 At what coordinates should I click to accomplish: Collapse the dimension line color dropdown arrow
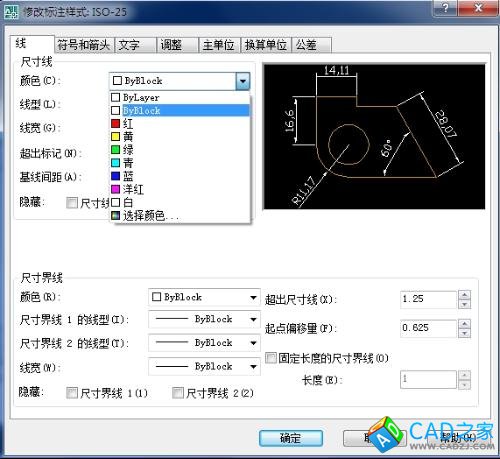[x=243, y=81]
